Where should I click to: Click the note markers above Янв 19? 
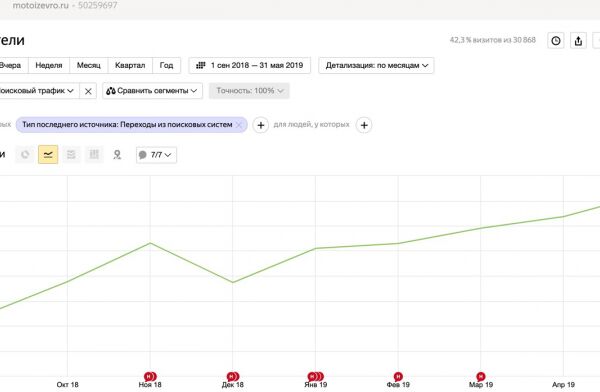[316, 377]
